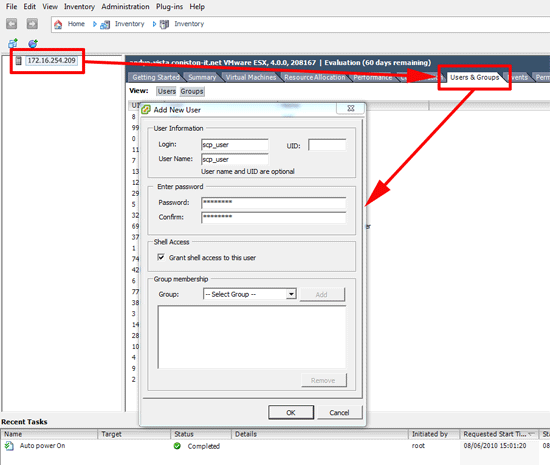The image size is (550, 465).
Task: Click the root initiator cell
Action: point(418,446)
